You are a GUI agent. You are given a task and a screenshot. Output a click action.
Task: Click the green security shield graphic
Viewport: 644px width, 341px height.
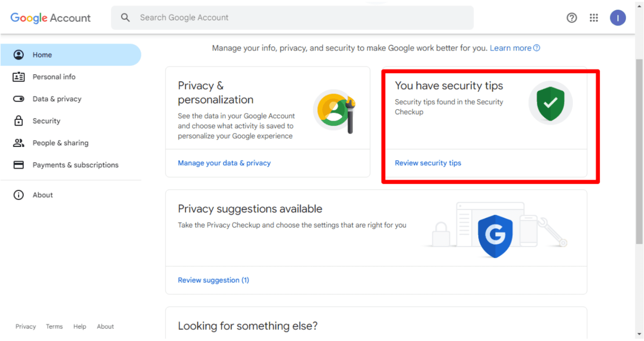point(550,102)
